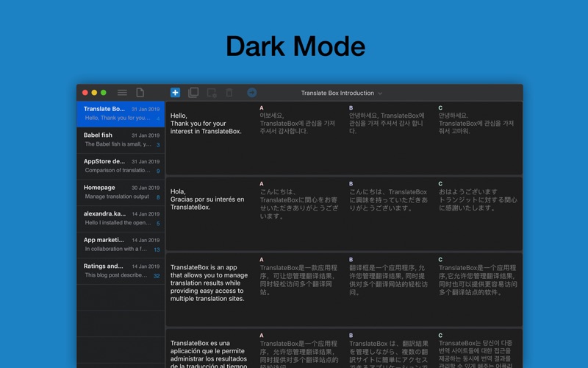This screenshot has height=368, width=588.
Task: Click the 'Hello, Thank you for your interest' source text
Action: pyautogui.click(x=206, y=124)
